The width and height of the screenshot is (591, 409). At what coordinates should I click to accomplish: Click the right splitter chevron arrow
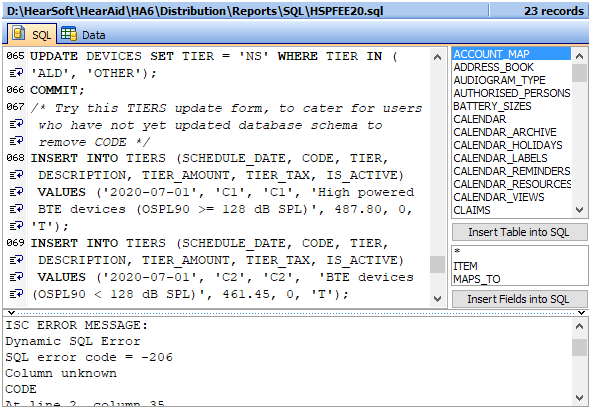(582, 312)
